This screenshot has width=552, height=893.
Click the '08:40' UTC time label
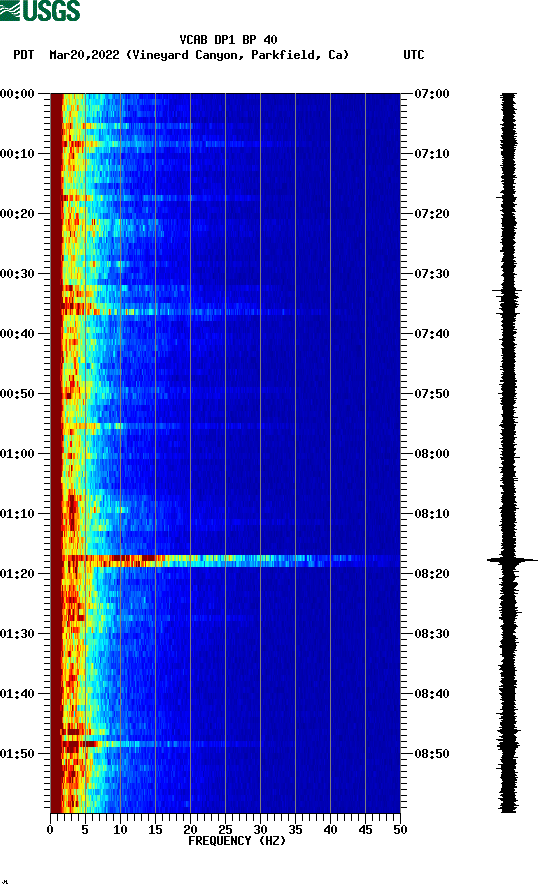pos(432,694)
